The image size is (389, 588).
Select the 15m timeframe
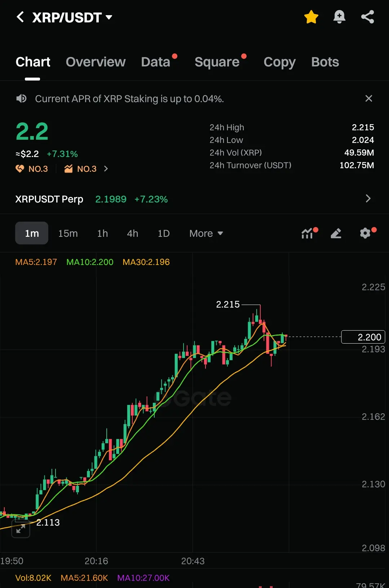point(68,234)
